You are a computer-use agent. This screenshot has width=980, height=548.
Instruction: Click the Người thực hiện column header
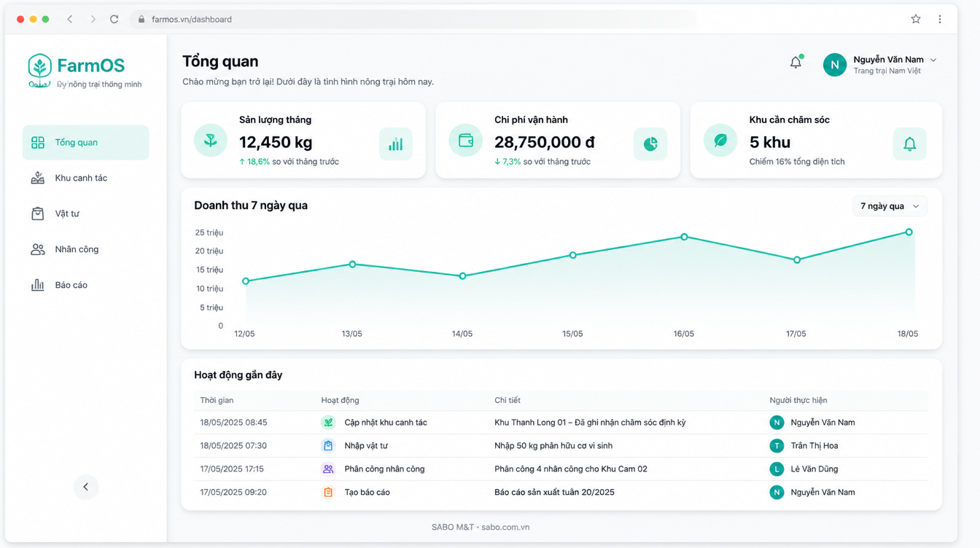[x=798, y=400]
